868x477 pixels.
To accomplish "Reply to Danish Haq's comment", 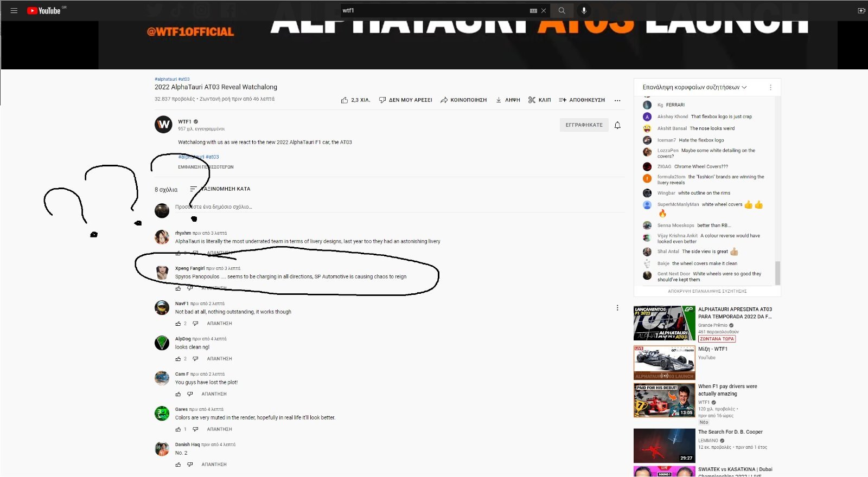I will (x=214, y=465).
